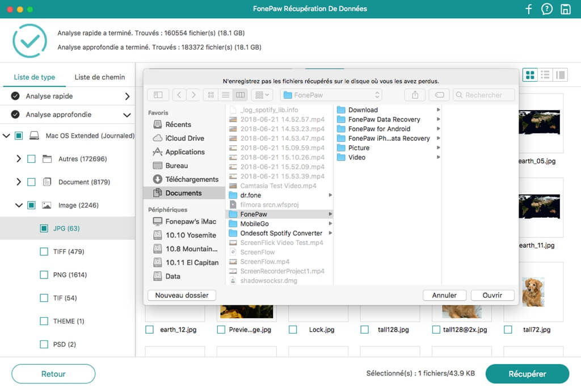
Task: Select Documents in Favoris sidebar
Action: [x=184, y=193]
